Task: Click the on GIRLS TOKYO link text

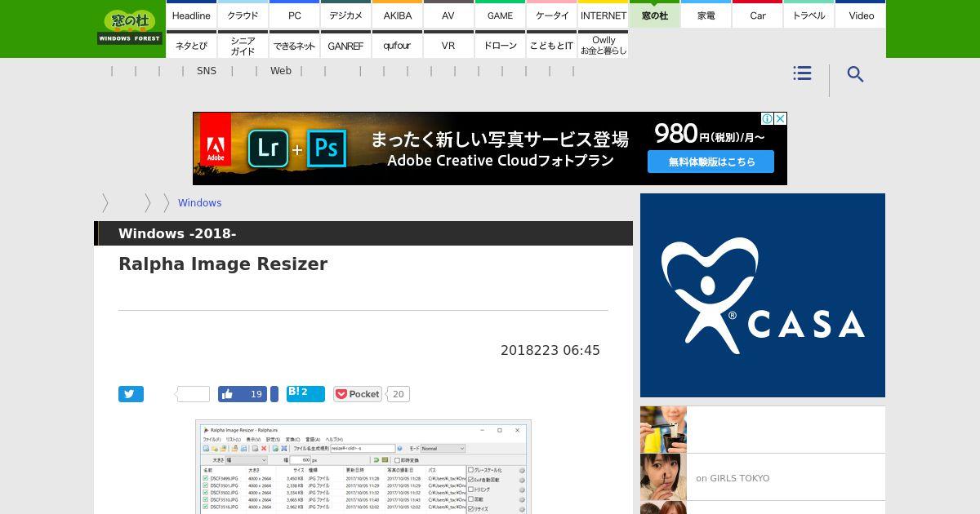Action: pos(733,478)
